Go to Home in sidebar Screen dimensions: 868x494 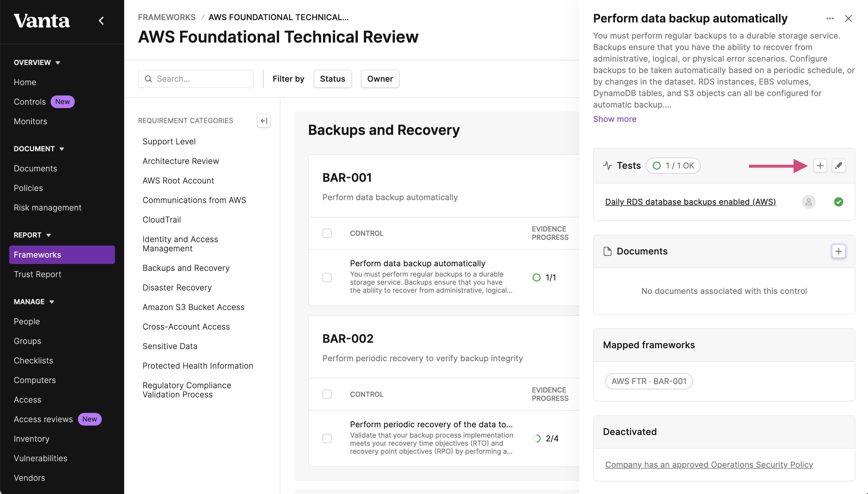tap(25, 82)
